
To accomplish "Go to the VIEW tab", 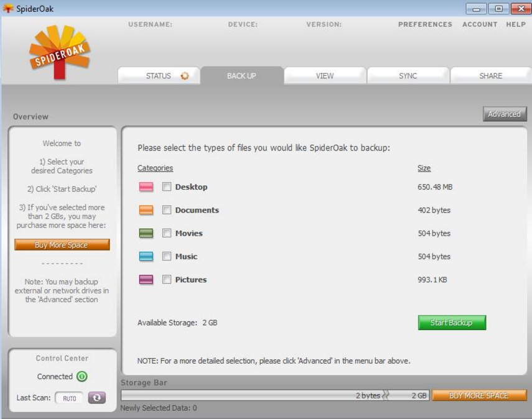I will (325, 76).
